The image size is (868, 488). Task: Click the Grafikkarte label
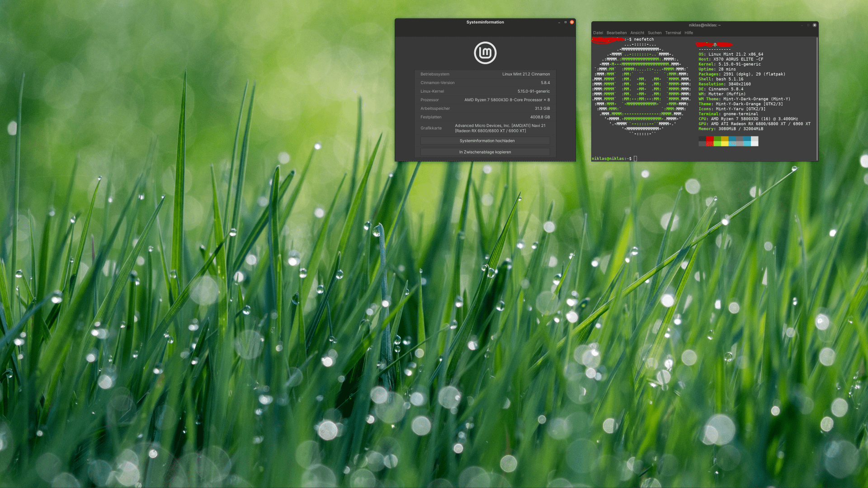tap(431, 128)
